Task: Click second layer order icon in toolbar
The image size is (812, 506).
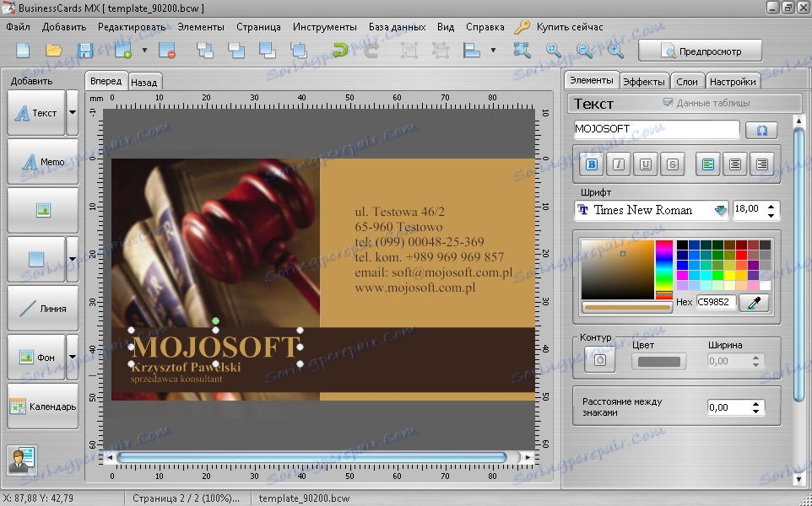Action: pyautogui.click(x=236, y=51)
